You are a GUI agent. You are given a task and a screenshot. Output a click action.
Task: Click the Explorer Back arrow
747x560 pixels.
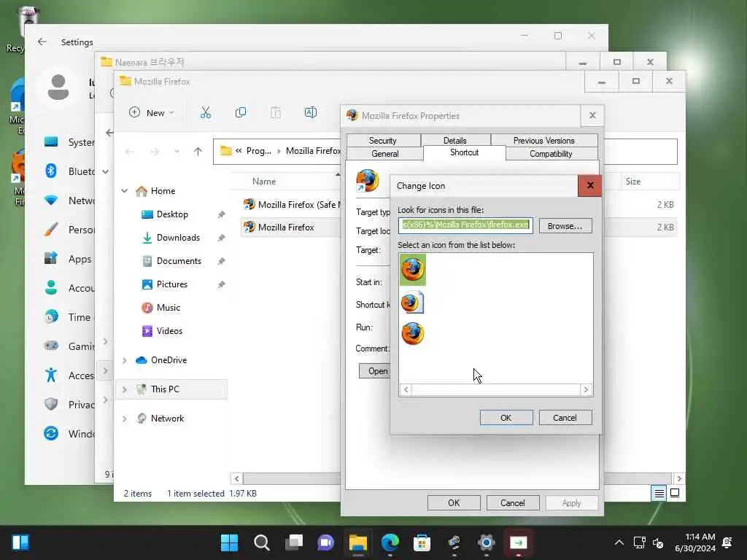(x=130, y=152)
